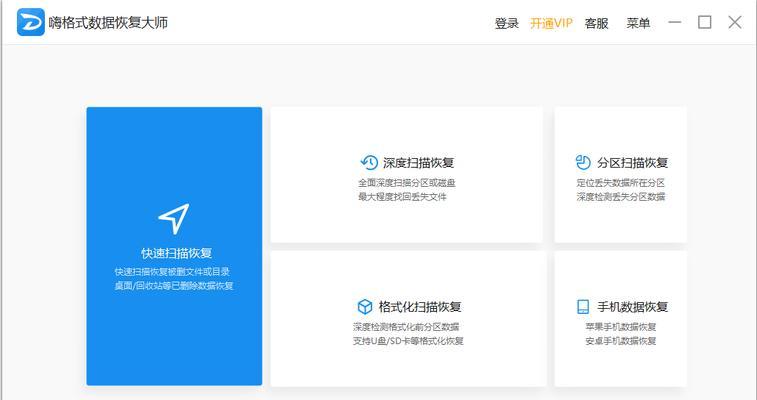Click text 桌面/回收站等已删除数据恢复
The width and height of the screenshot is (757, 400).
point(174,286)
